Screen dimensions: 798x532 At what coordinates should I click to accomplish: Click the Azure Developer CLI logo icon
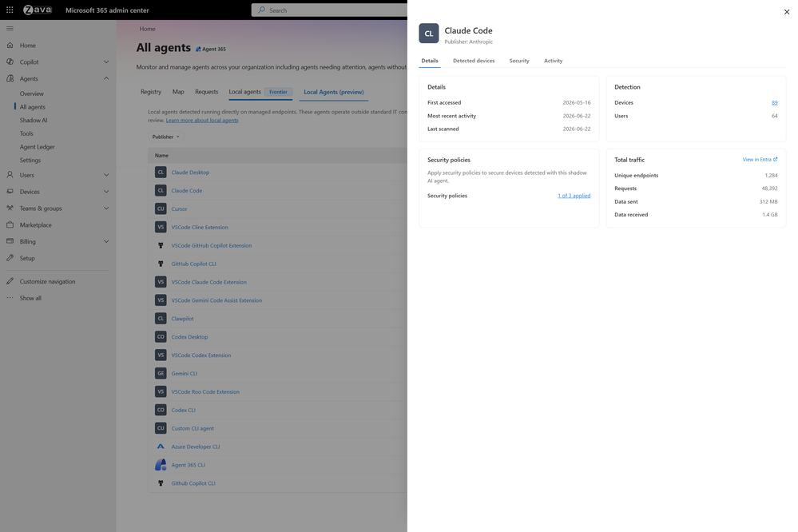point(161,447)
